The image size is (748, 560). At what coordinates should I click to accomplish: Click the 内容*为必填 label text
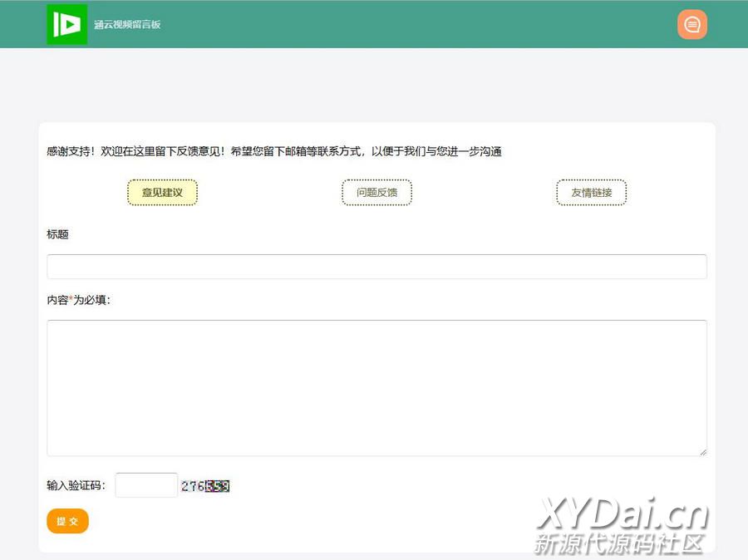(x=79, y=301)
